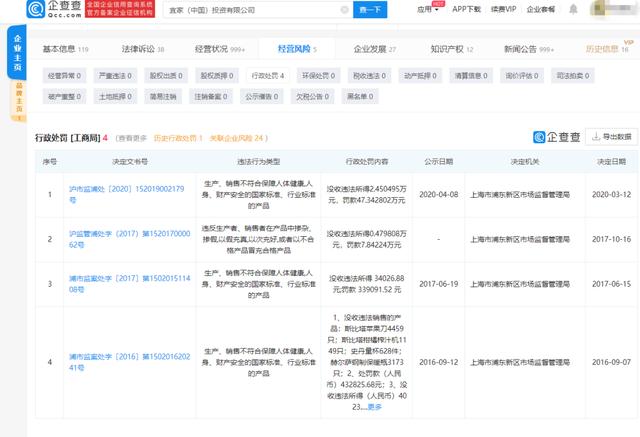The image size is (640, 437).
Task: Select the 环保处罚 0 filter tag
Action: pos(318,75)
